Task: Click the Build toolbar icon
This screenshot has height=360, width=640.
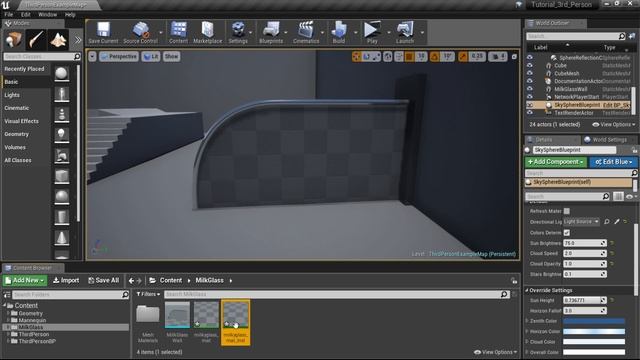Action: click(338, 32)
